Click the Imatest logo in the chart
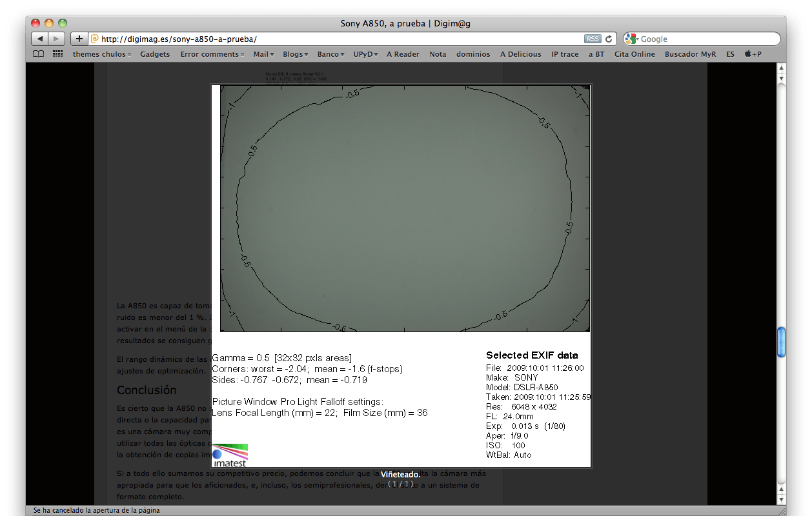The height and width of the screenshot is (516, 812). pos(230,455)
